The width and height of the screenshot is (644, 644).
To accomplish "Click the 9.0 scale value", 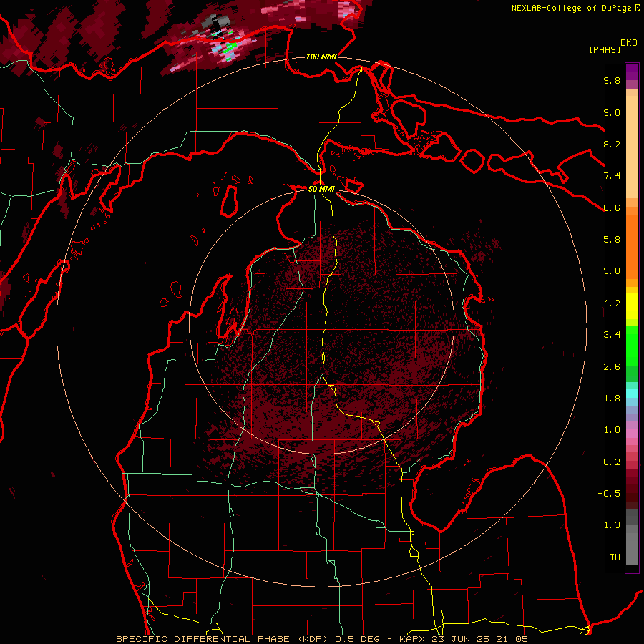I will (x=612, y=112).
